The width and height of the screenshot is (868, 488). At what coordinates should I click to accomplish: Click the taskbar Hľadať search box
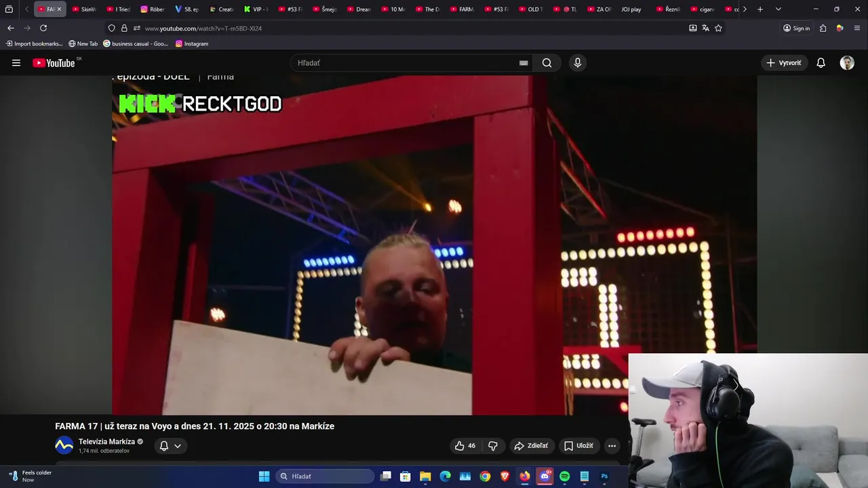[325, 476]
